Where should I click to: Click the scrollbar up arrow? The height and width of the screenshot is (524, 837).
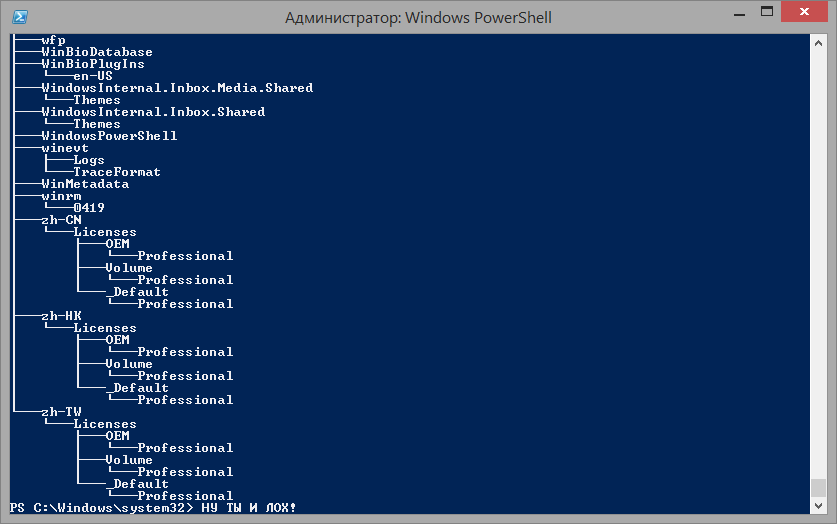click(x=819, y=41)
